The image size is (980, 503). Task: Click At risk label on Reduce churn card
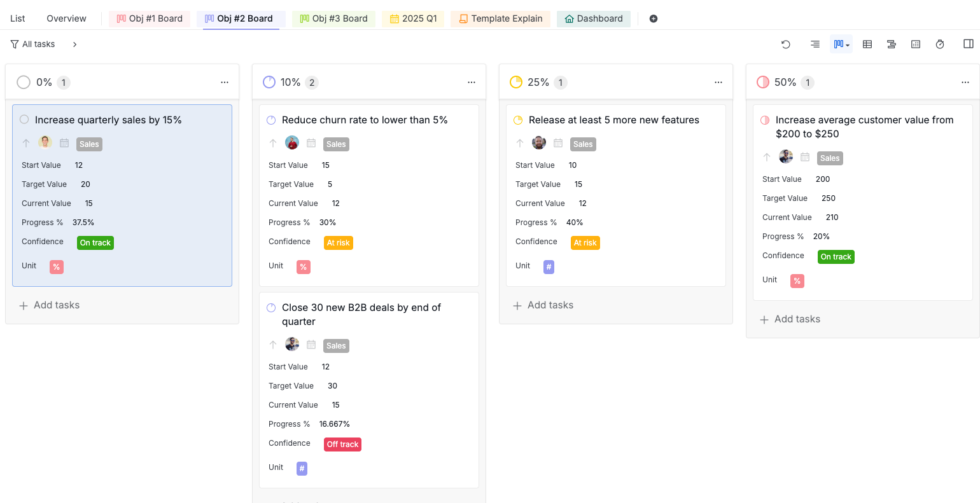339,243
